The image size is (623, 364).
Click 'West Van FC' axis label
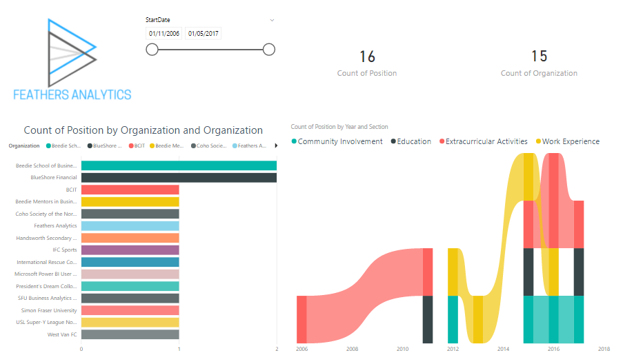(x=62, y=334)
